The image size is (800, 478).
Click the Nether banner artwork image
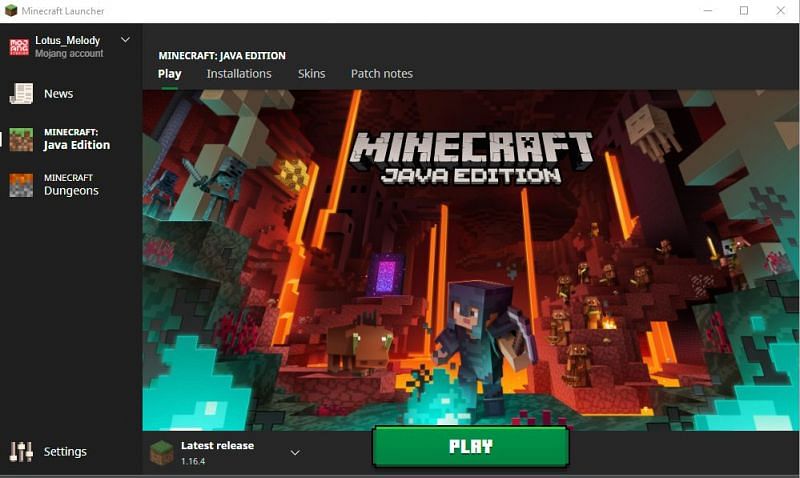coord(470,260)
